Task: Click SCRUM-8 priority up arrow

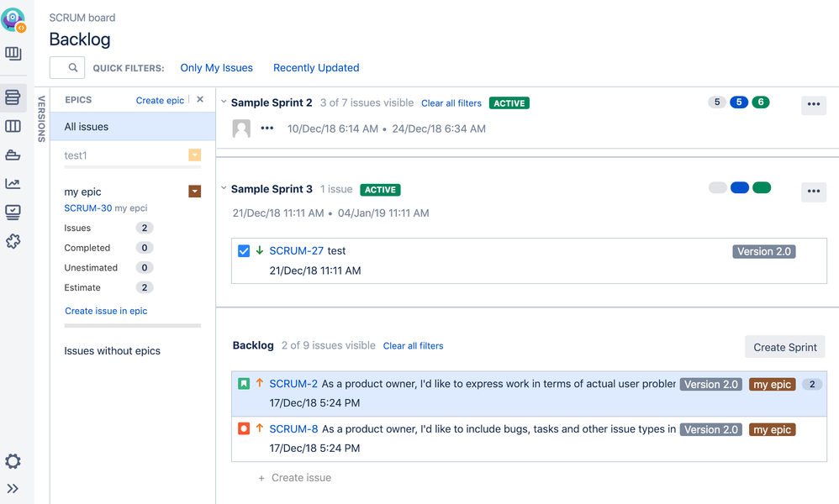Action: 260,428
